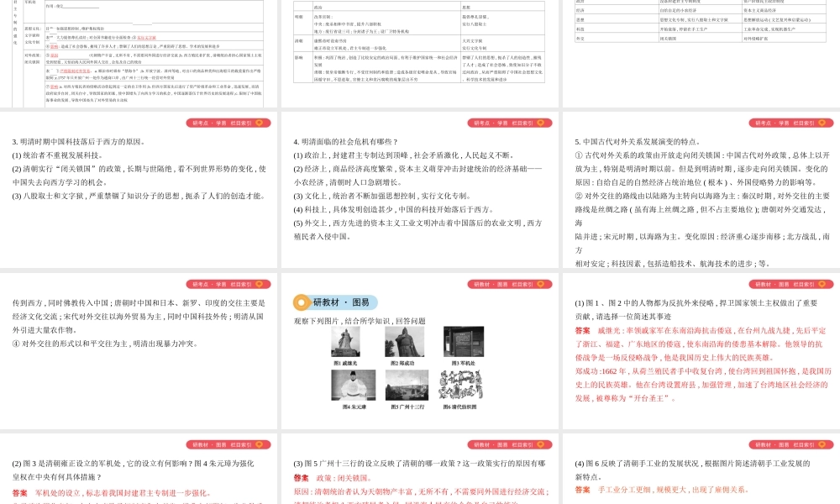
Task: Click the top-middle slide with the 明朝 清朝 影响 table
Action: click(x=419, y=54)
